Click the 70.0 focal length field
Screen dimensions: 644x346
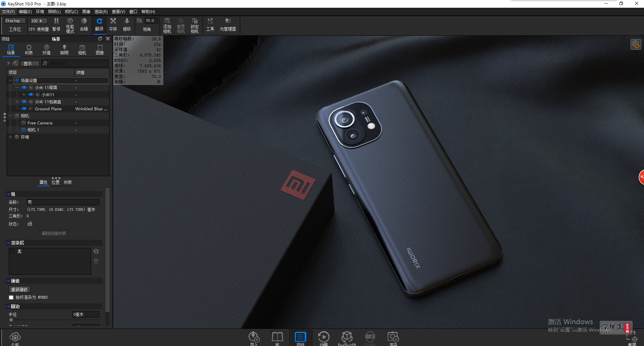(x=151, y=21)
